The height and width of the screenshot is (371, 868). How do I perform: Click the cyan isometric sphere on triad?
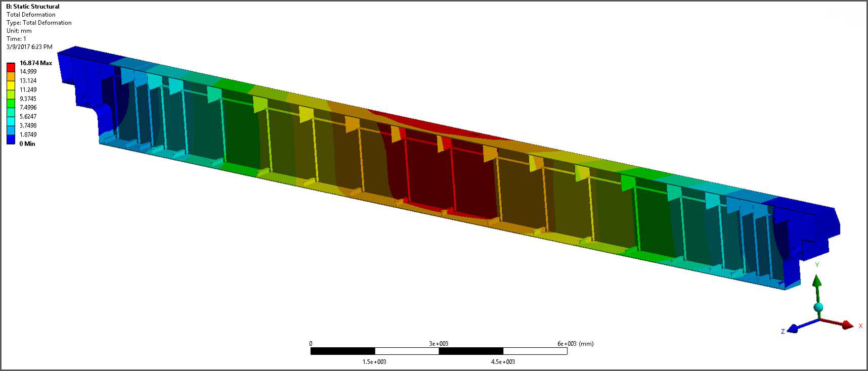coord(818,307)
